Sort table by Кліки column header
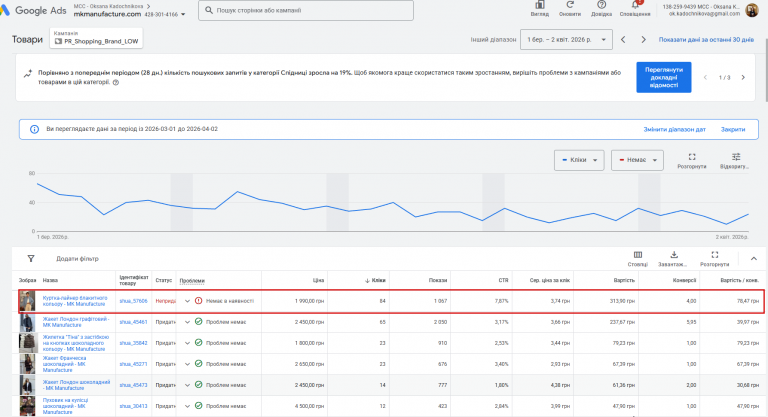768x417 pixels. (377, 280)
